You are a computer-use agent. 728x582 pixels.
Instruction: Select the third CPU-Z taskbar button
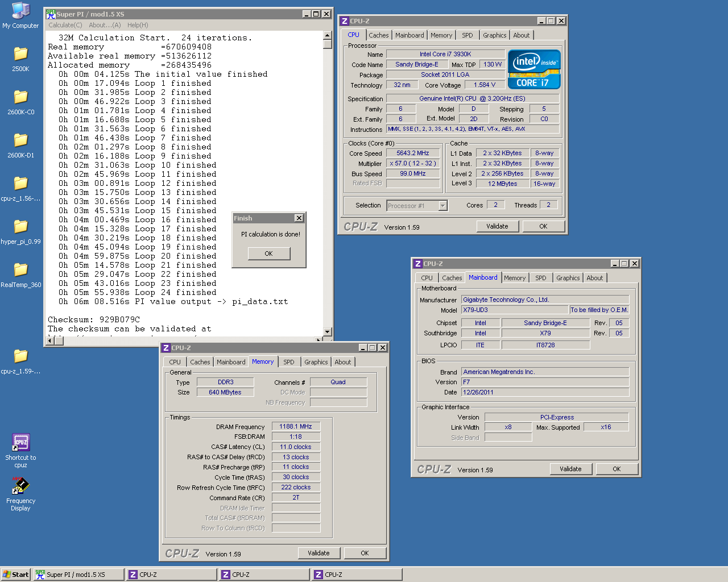coord(357,575)
